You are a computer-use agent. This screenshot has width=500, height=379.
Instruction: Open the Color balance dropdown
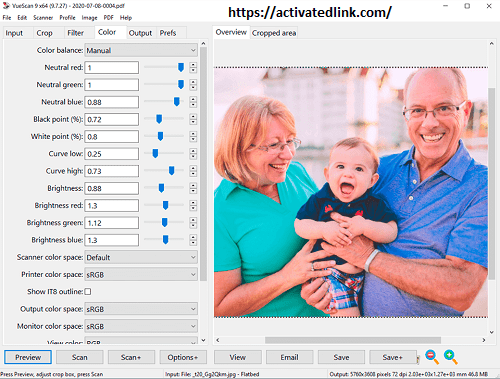pyautogui.click(x=141, y=50)
